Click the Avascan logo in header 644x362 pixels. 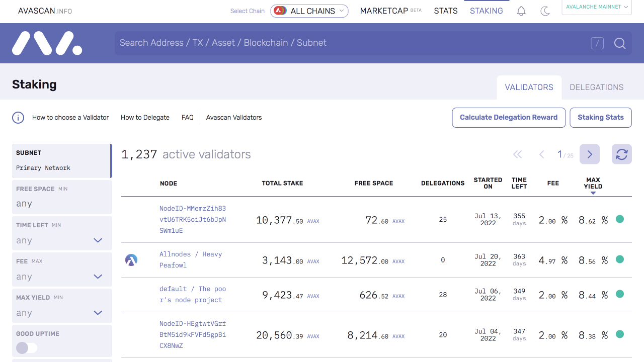[x=47, y=43]
